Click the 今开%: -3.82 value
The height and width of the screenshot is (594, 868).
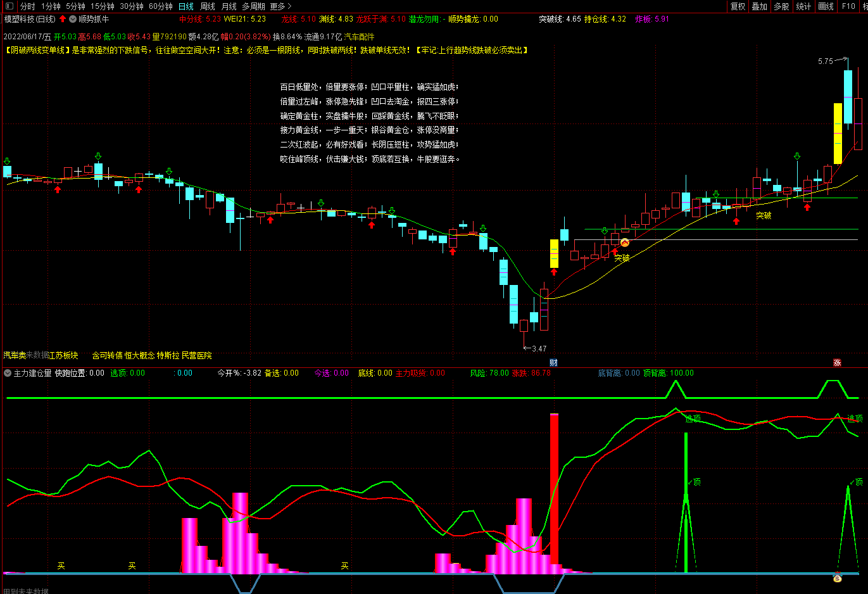[240, 373]
